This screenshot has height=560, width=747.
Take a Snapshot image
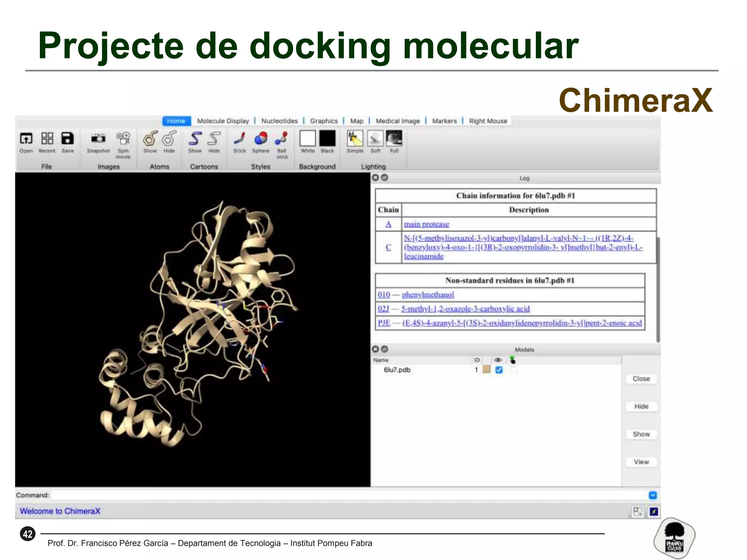(98, 142)
